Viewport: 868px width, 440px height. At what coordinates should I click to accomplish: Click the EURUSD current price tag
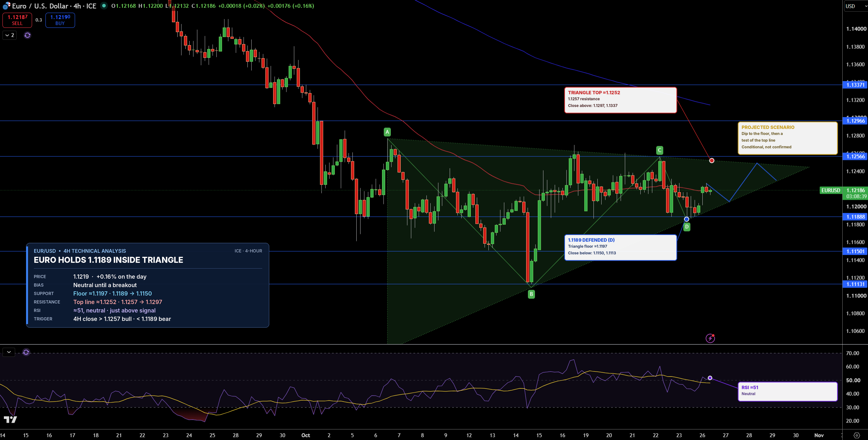pos(831,190)
